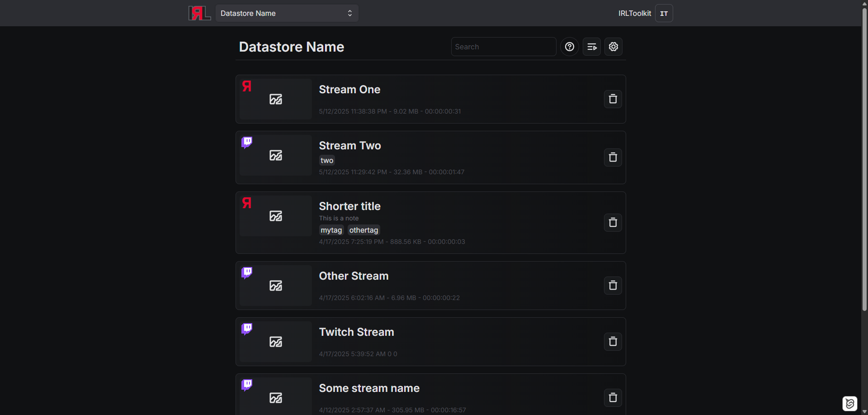This screenshot has width=868, height=415.
Task: Click the "two" tag on Stream Two
Action: tap(326, 160)
